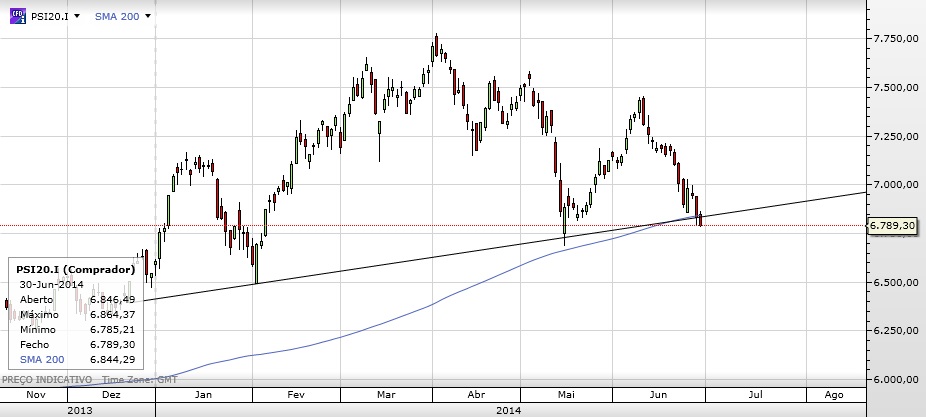Click the PREÇO INDICATIVO label
This screenshot has height=417, width=926.
[x=47, y=380]
